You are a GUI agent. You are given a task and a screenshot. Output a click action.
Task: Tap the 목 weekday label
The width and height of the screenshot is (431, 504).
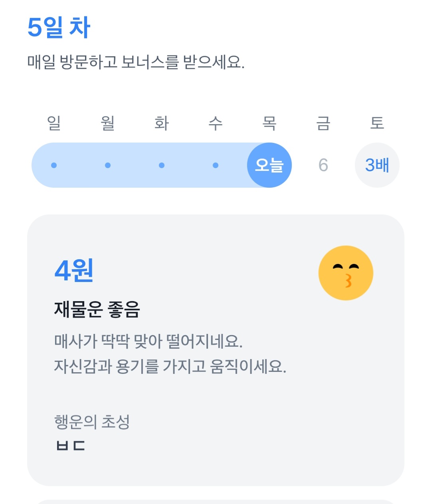(x=269, y=123)
